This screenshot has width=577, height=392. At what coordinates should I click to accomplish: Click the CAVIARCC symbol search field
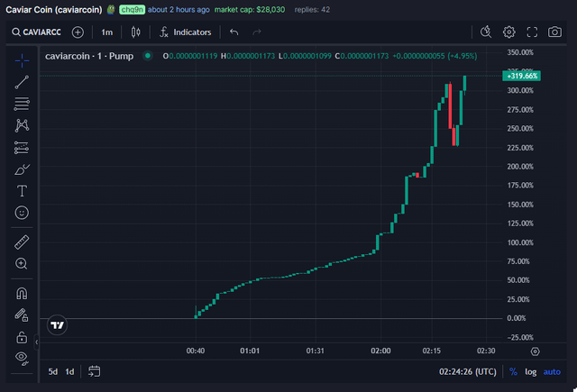click(40, 32)
